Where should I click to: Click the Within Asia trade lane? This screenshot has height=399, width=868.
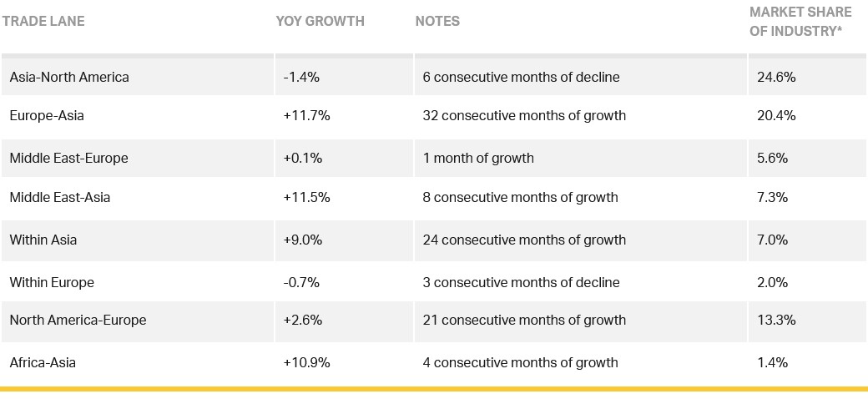point(43,240)
